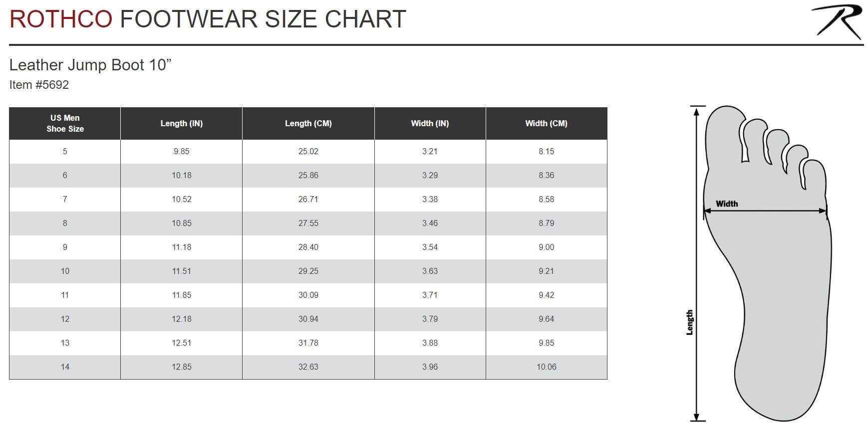Click the 10.06 width cell
868x430 pixels.
[546, 367]
